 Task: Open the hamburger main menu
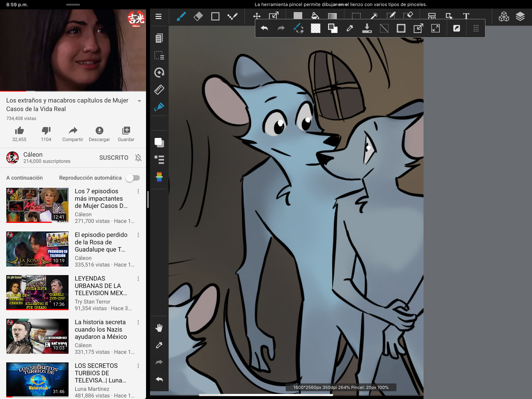coord(159,16)
